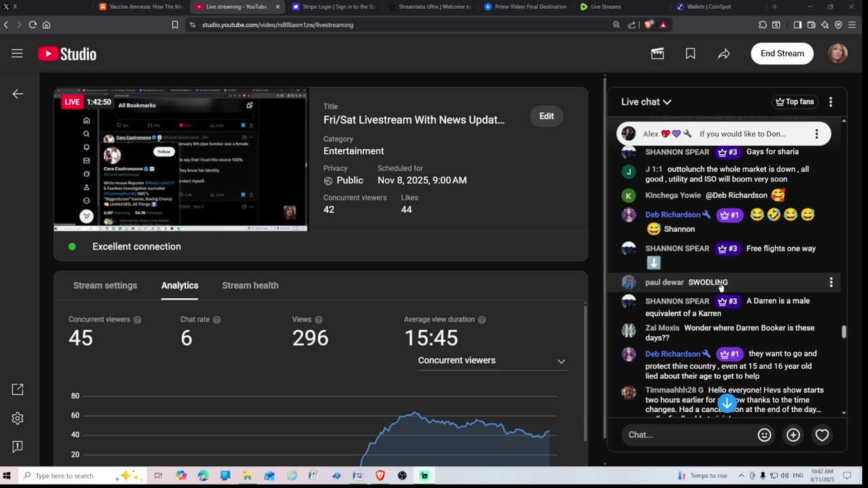Image resolution: width=868 pixels, height=488 pixels.
Task: Open the Stream health tab
Action: point(250,285)
